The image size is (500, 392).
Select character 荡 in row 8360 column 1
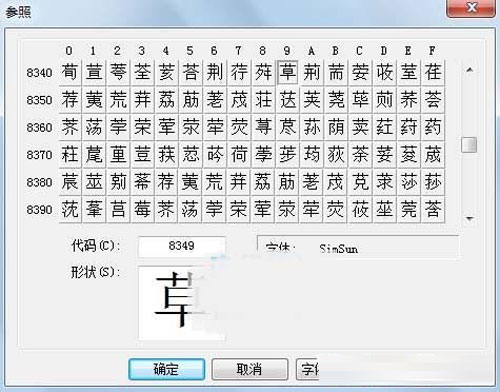pyautogui.click(x=94, y=127)
